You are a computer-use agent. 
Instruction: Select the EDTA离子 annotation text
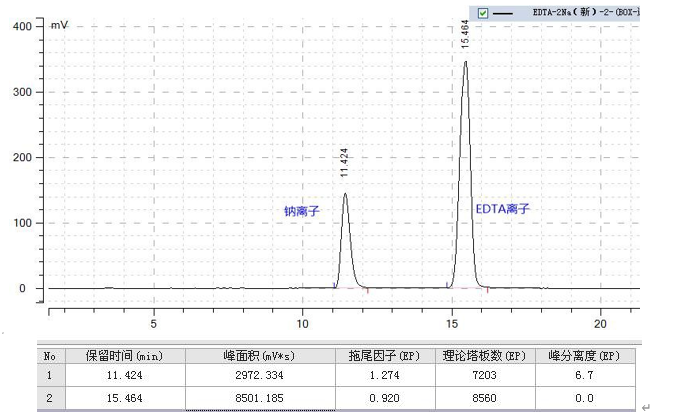[x=502, y=209]
